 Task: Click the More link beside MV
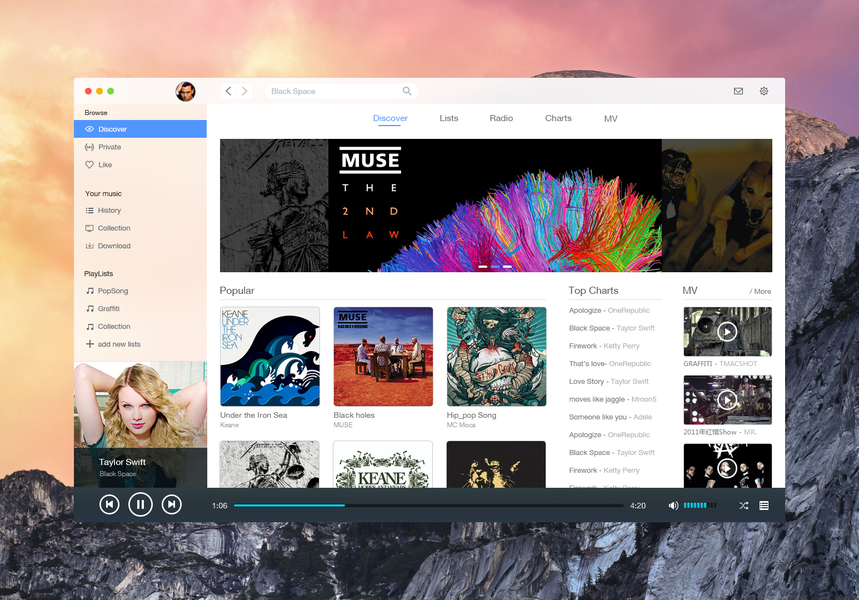point(760,292)
